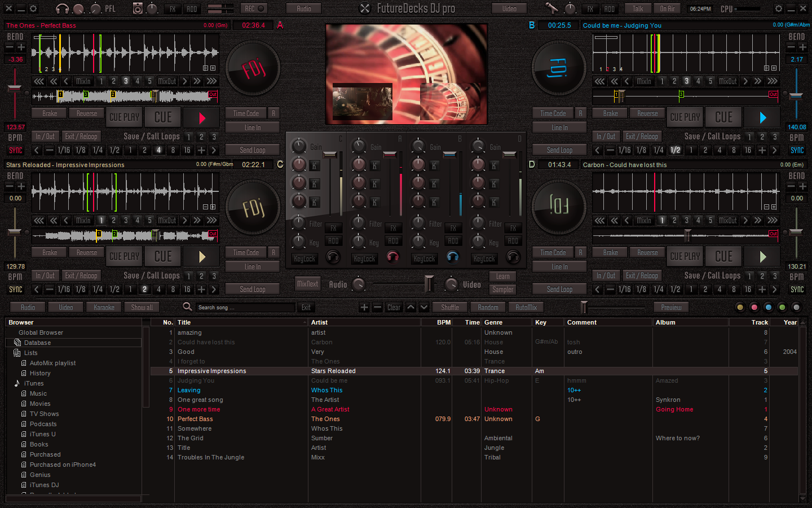Toggle KeyLock on mixer channel A
This screenshot has height=508, width=812.
tap(364, 259)
